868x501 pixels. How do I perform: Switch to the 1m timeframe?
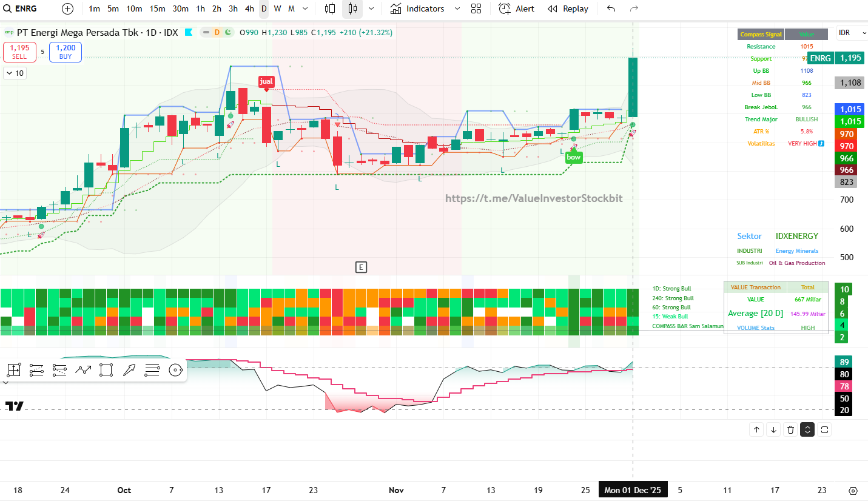point(94,8)
